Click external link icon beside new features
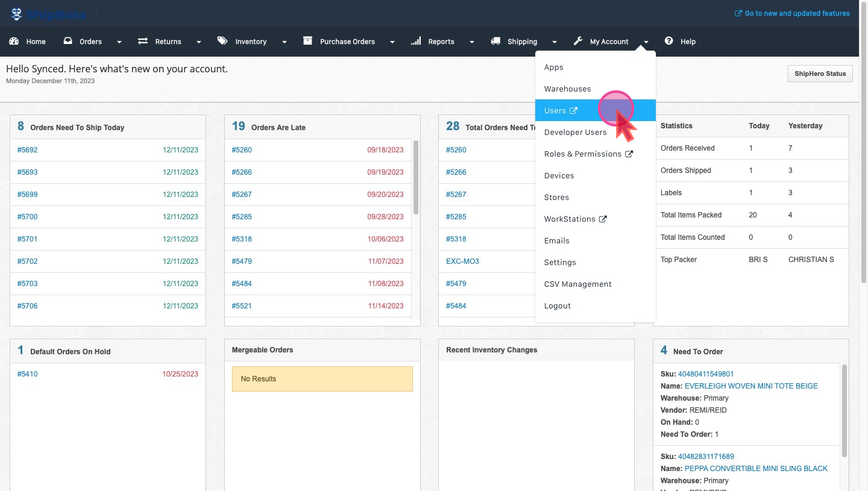The width and height of the screenshot is (868, 491). coord(738,13)
